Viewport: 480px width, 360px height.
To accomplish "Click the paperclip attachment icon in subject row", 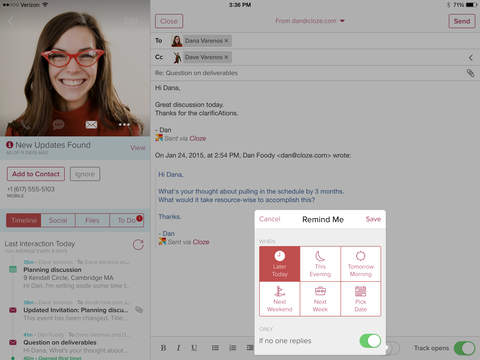I will [x=470, y=73].
